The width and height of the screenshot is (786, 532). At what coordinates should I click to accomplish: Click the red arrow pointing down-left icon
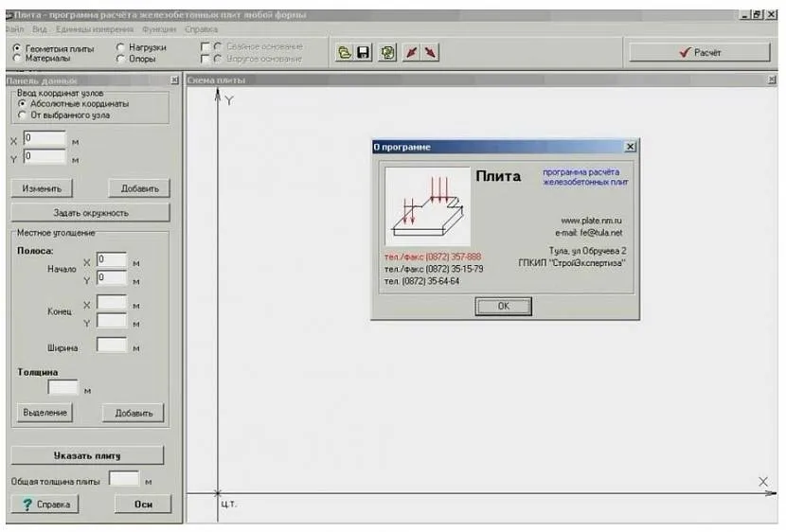[412, 54]
